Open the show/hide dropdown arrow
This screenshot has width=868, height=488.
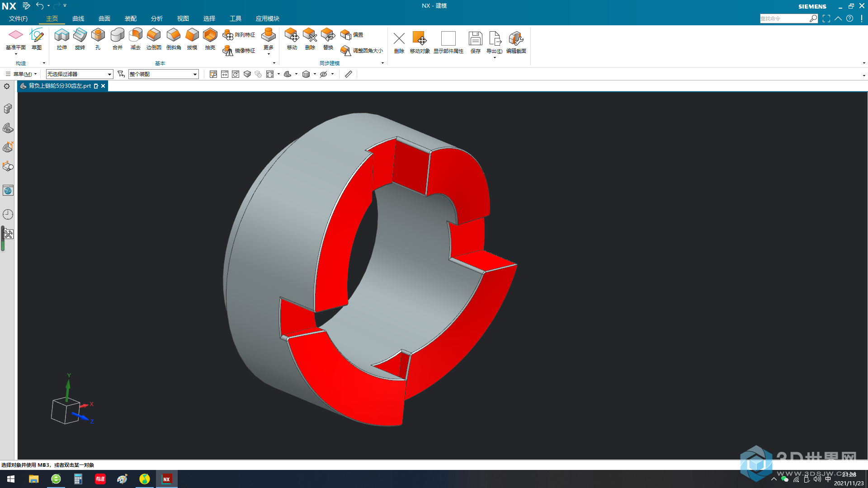pyautogui.click(x=332, y=74)
